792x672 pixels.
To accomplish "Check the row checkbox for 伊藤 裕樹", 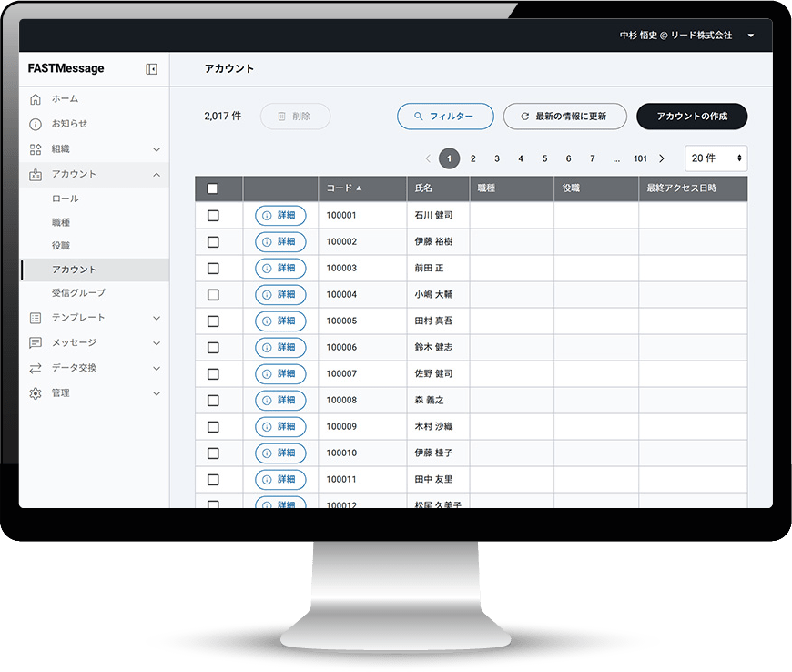I will [213, 242].
